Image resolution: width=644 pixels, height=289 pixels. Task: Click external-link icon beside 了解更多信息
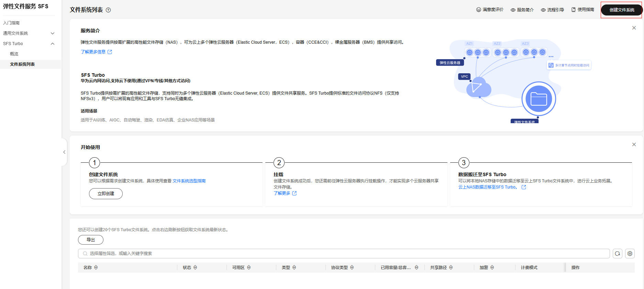[110, 52]
